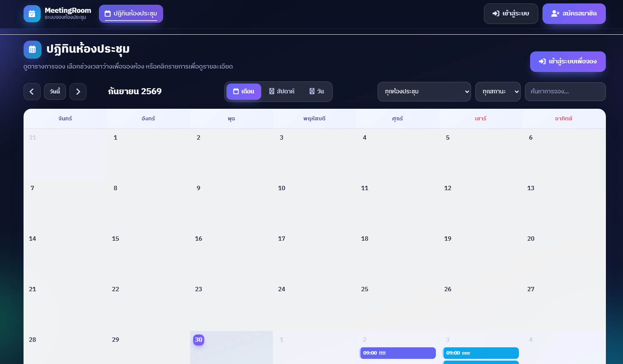Click the สมัครสมาชิก register button
The image size is (623, 364).
574,14
